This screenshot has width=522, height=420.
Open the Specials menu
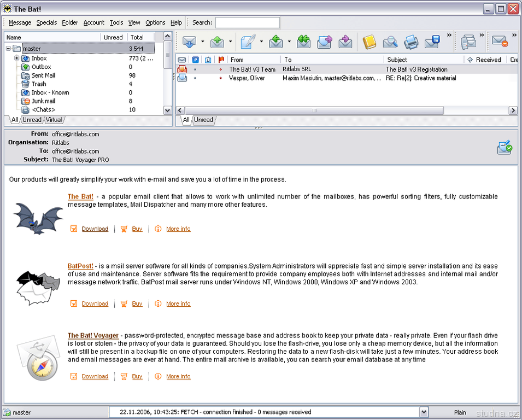(46, 22)
